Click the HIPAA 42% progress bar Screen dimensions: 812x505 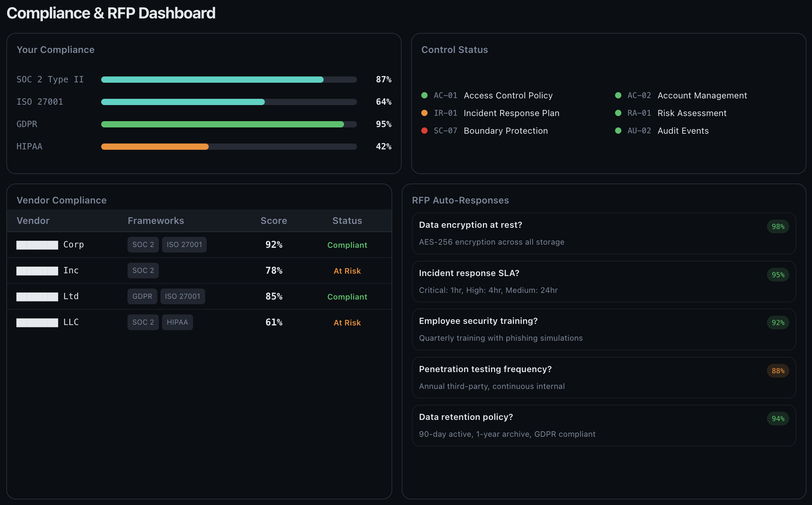tap(229, 146)
